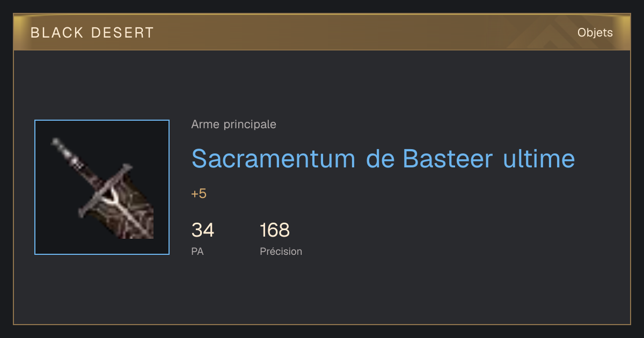Open the Objets section link
Image resolution: width=644 pixels, height=338 pixels.
pos(595,33)
